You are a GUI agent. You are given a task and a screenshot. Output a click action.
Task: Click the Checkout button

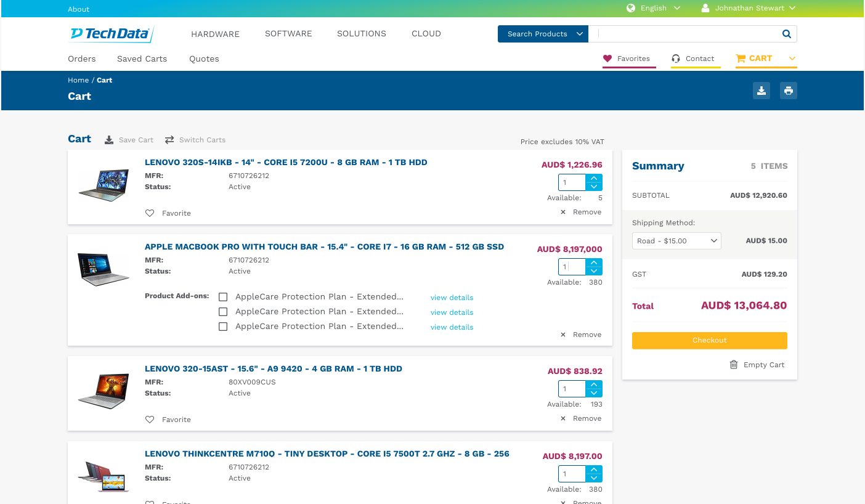tap(709, 340)
